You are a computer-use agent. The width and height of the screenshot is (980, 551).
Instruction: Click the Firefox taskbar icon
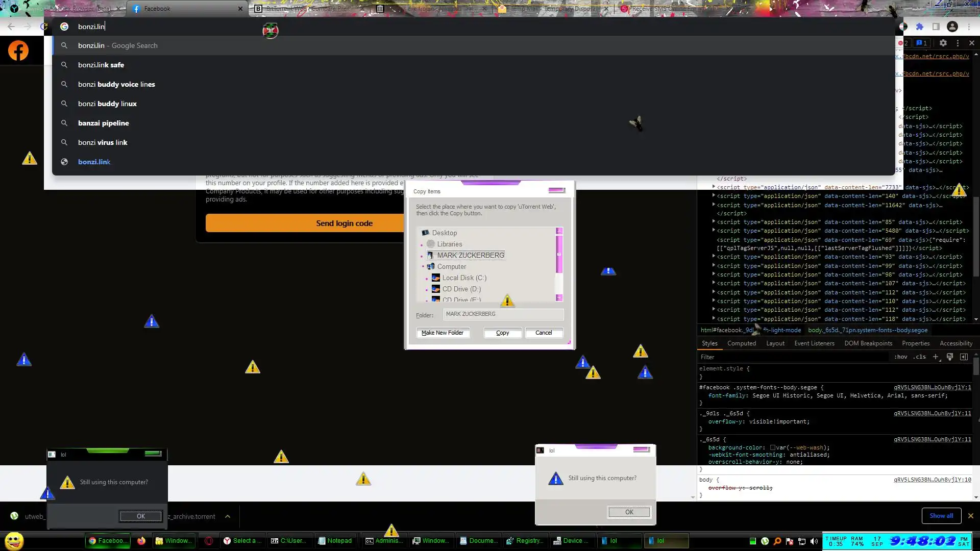pyautogui.click(x=141, y=541)
